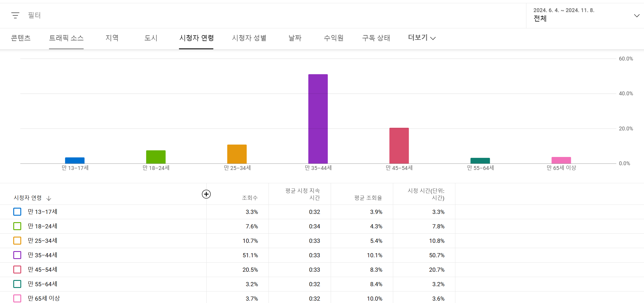Toggle the 만 55–64세 checkbox
This screenshot has height=303, width=644.
[x=17, y=284]
